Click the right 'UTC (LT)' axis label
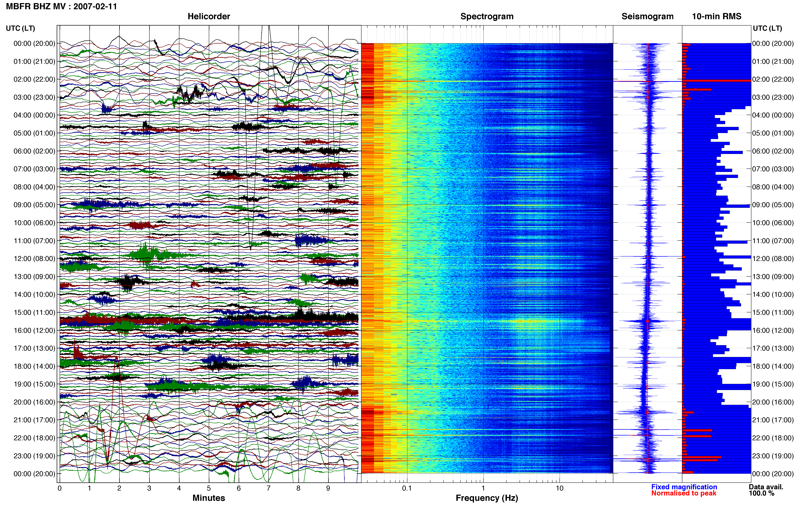Viewport: 812px width, 508px height. [x=767, y=28]
